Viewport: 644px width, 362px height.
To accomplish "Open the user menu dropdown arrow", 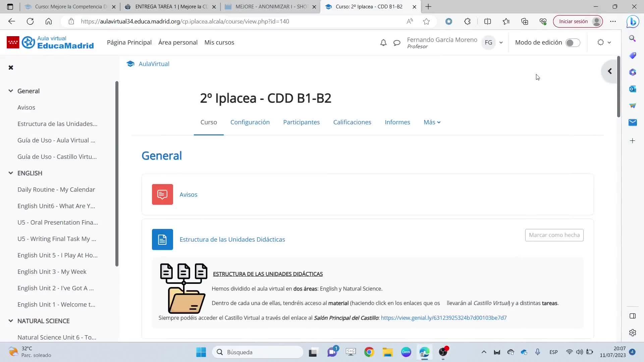I will [501, 43].
